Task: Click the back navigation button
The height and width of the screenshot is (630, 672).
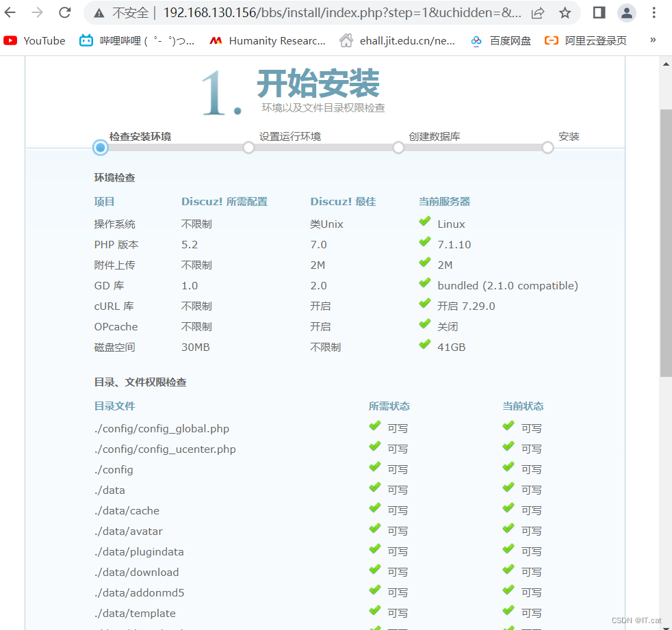Action: click(10, 13)
